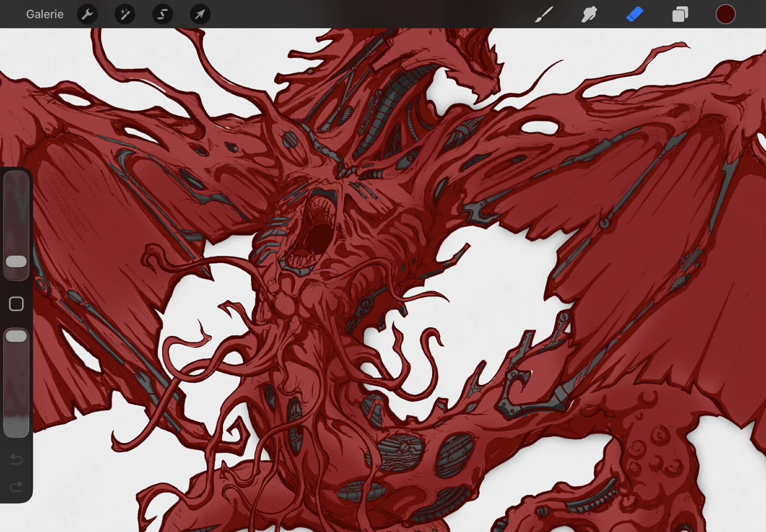Open the Layers panel

click(x=680, y=14)
